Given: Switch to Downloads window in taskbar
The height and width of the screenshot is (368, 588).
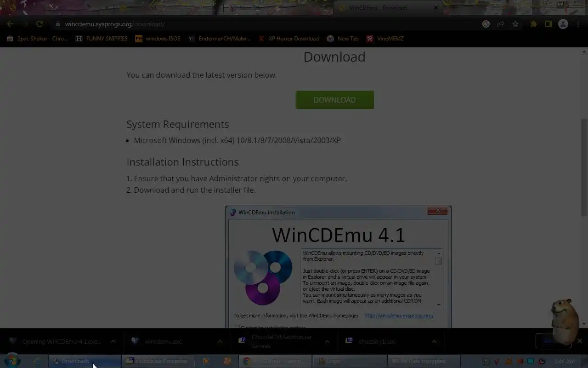Looking at the screenshot, I should coord(85,361).
